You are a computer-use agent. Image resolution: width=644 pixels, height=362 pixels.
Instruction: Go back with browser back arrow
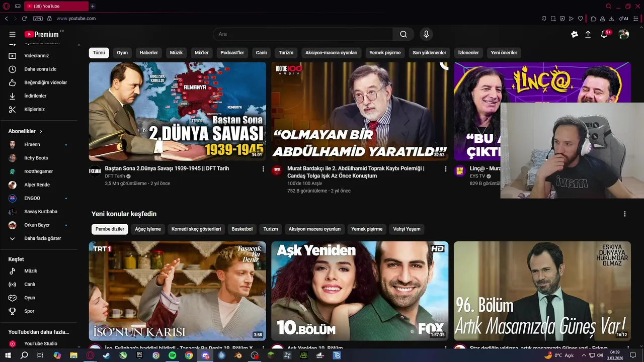(6, 19)
